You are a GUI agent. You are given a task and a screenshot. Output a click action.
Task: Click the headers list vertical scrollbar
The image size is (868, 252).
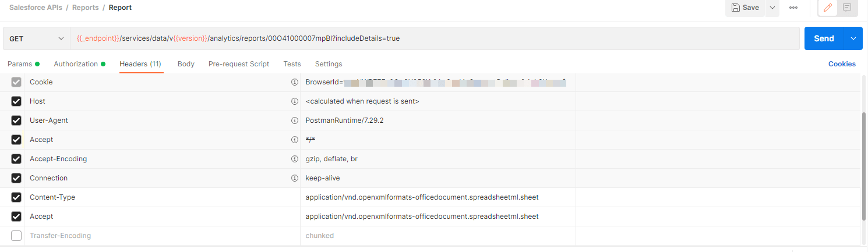864,166
